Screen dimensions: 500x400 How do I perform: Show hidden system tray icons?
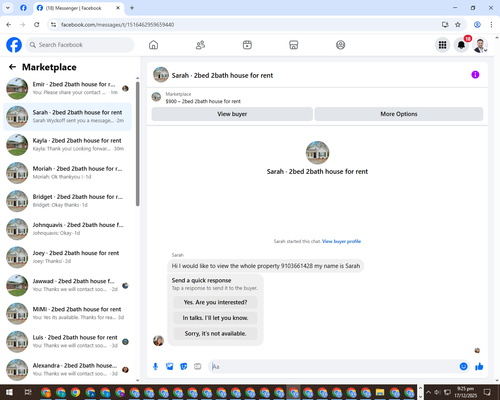pos(428,392)
